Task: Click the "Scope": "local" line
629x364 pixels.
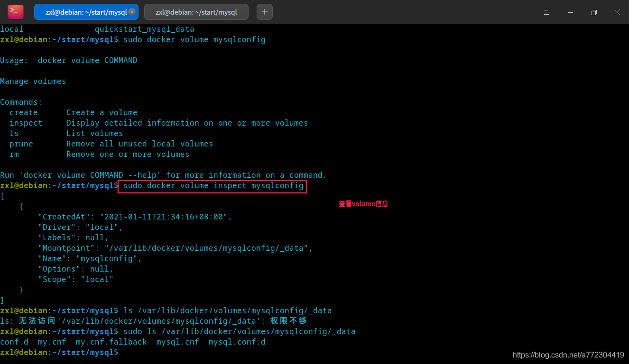Action: (x=76, y=280)
